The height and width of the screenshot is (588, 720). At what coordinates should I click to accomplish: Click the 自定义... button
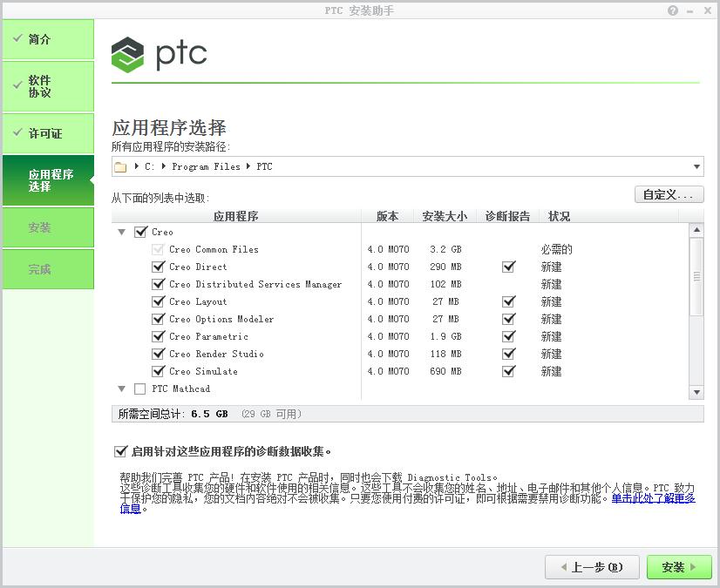tap(669, 194)
